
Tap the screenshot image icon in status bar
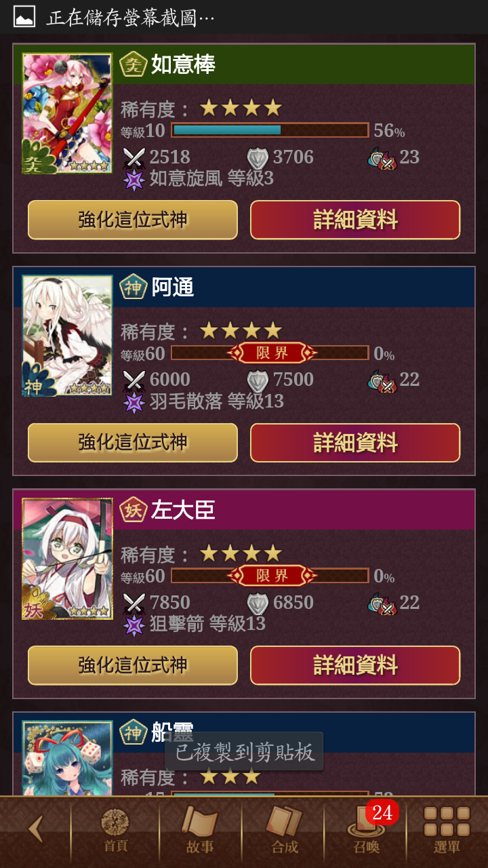click(x=24, y=17)
